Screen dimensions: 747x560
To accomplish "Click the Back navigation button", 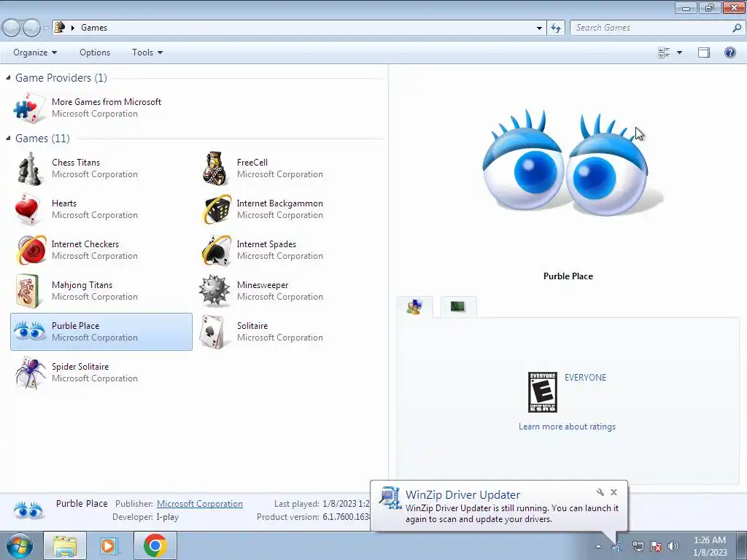I will point(12,28).
